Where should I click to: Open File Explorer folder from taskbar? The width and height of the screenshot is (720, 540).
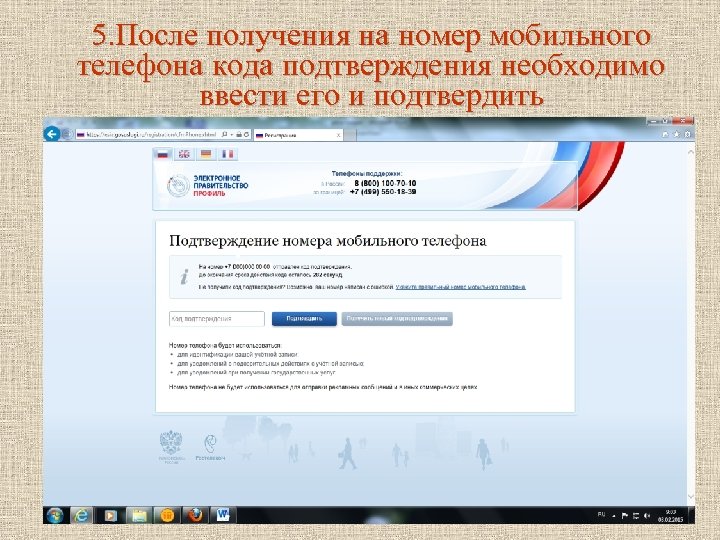click(x=139, y=515)
